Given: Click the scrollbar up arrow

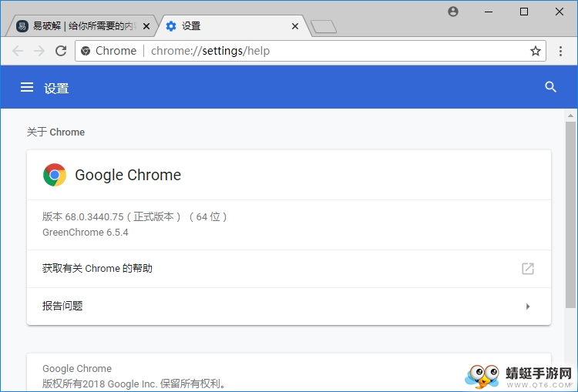Looking at the screenshot, I should tap(570, 116).
